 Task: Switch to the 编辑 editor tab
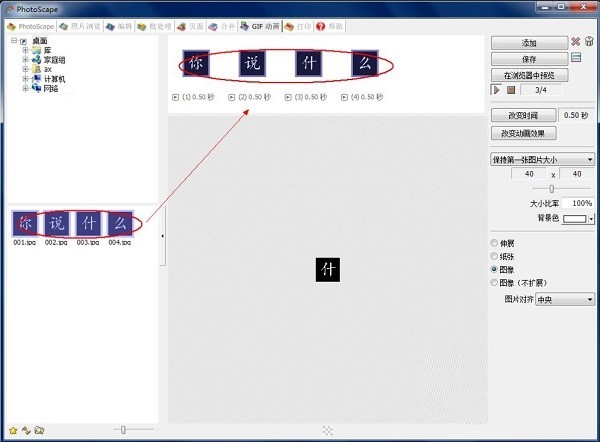[x=119, y=26]
